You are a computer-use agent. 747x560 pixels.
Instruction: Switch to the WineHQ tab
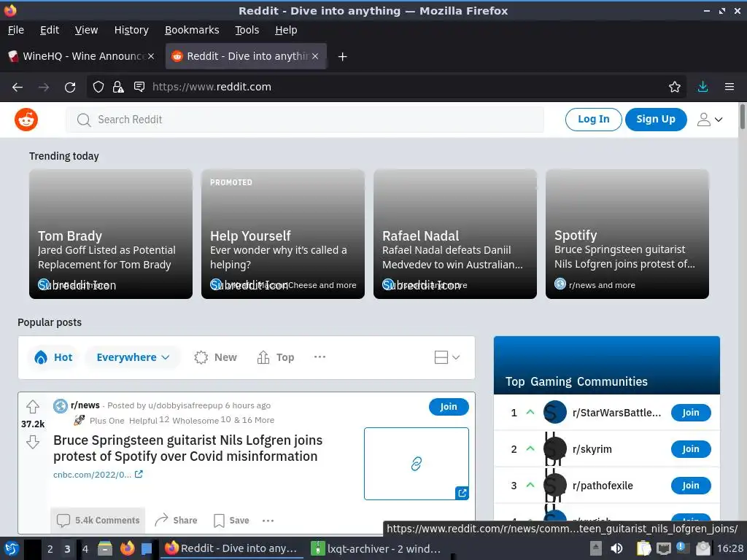click(81, 56)
